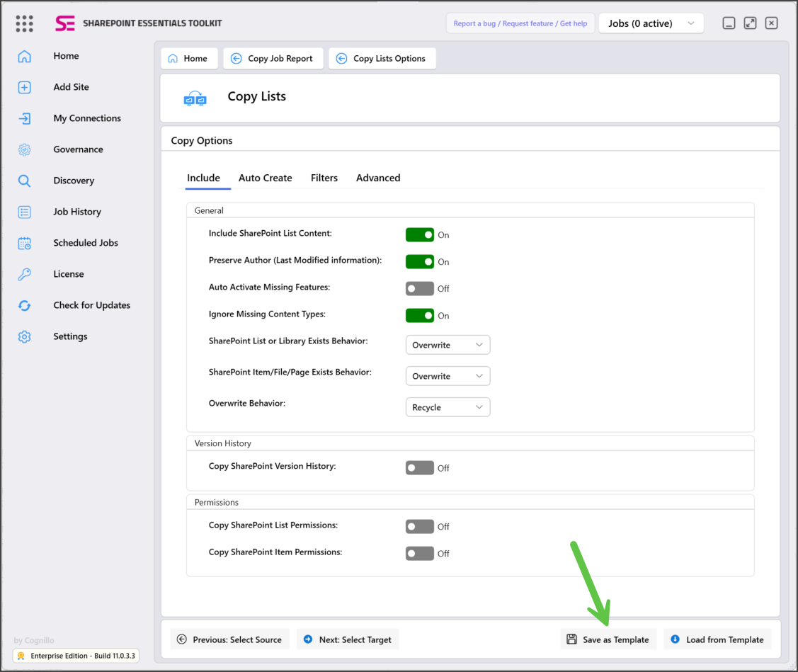Turn off Include SharePoint List Content toggle
798x672 pixels.
[419, 234]
